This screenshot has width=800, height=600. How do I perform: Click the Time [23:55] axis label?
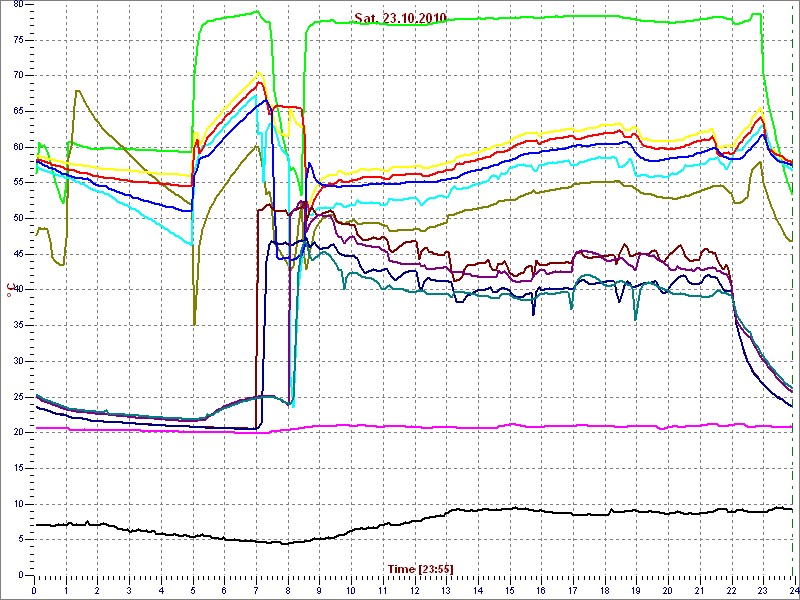click(420, 568)
